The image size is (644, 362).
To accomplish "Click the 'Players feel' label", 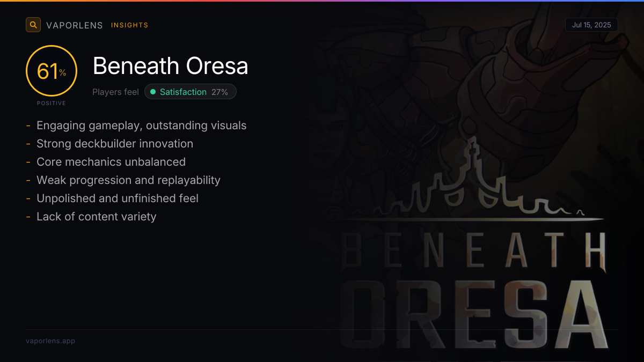I will (115, 92).
